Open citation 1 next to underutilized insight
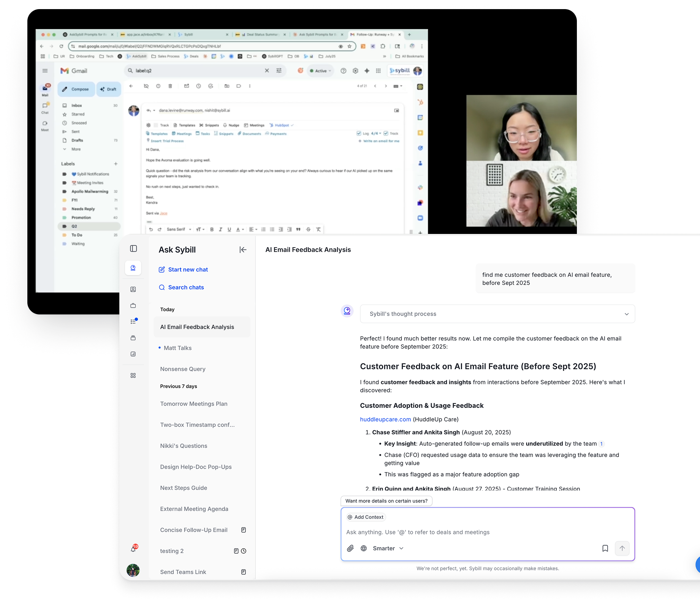700x600 pixels. tap(601, 444)
